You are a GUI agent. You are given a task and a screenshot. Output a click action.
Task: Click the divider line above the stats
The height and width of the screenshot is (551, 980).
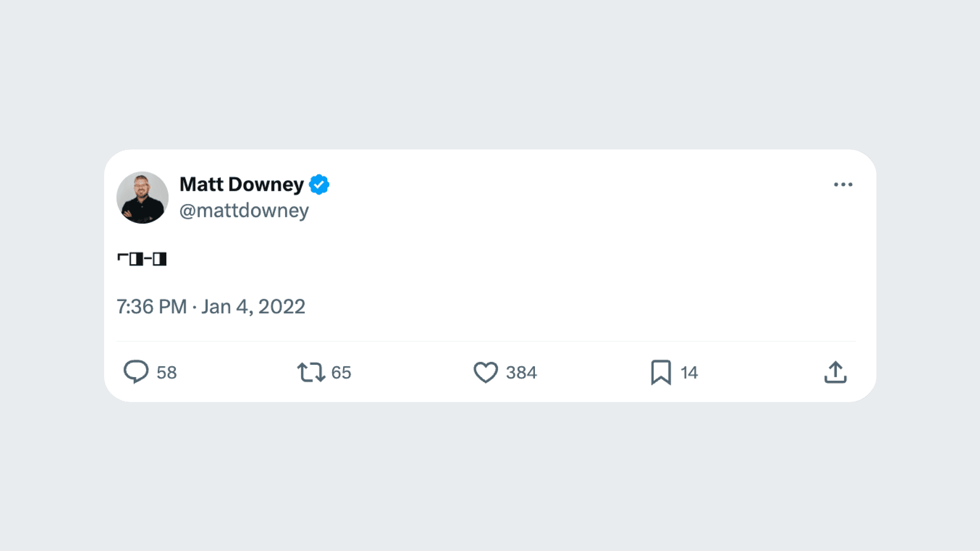click(x=485, y=341)
